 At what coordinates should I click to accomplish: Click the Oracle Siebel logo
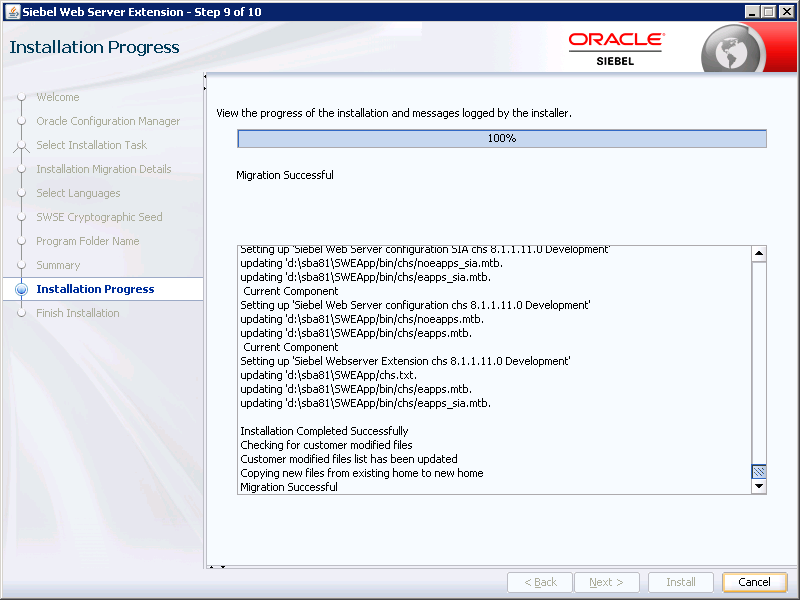pyautogui.click(x=616, y=49)
